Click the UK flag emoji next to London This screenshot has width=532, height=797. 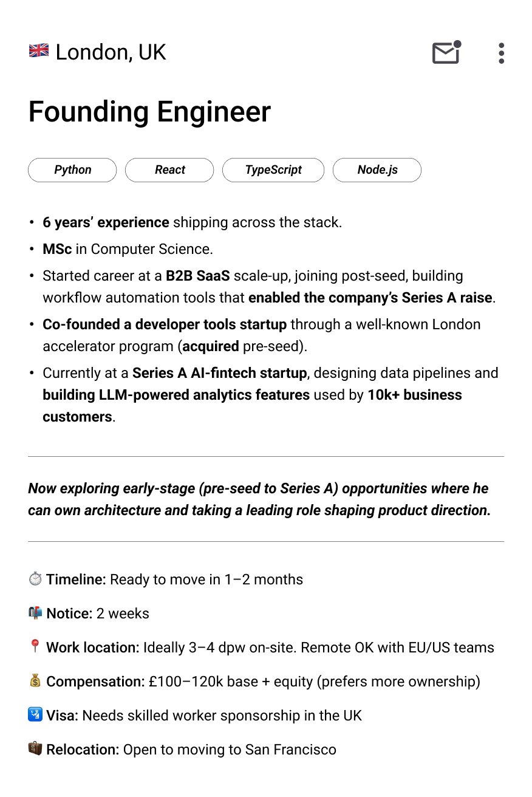[x=38, y=51]
